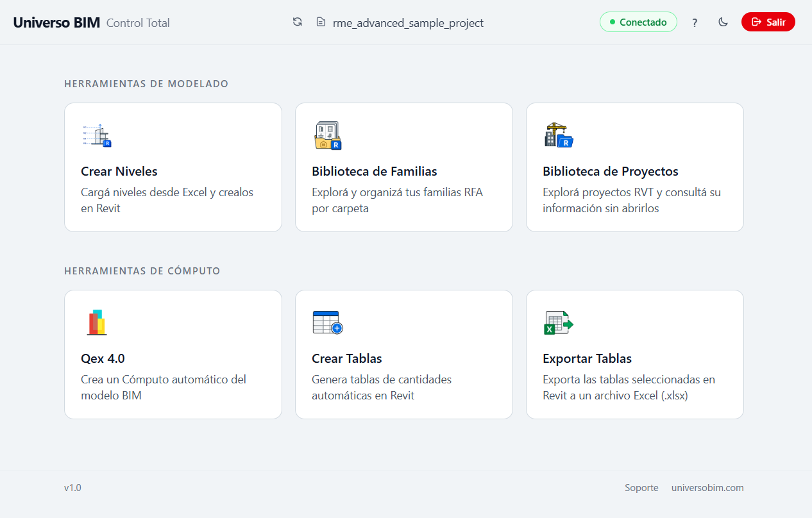Click the refresh connection icon
The height and width of the screenshot is (518, 812).
pyautogui.click(x=298, y=22)
